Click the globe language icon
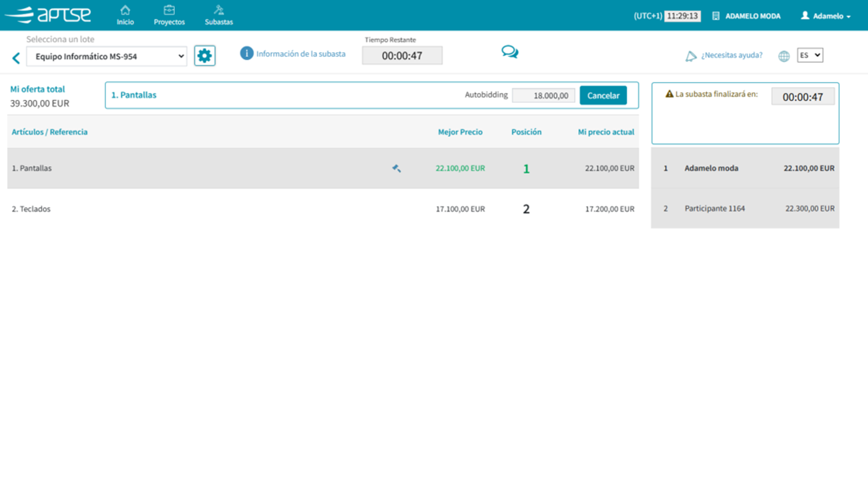Screen dimensions: 868x503 (784, 56)
